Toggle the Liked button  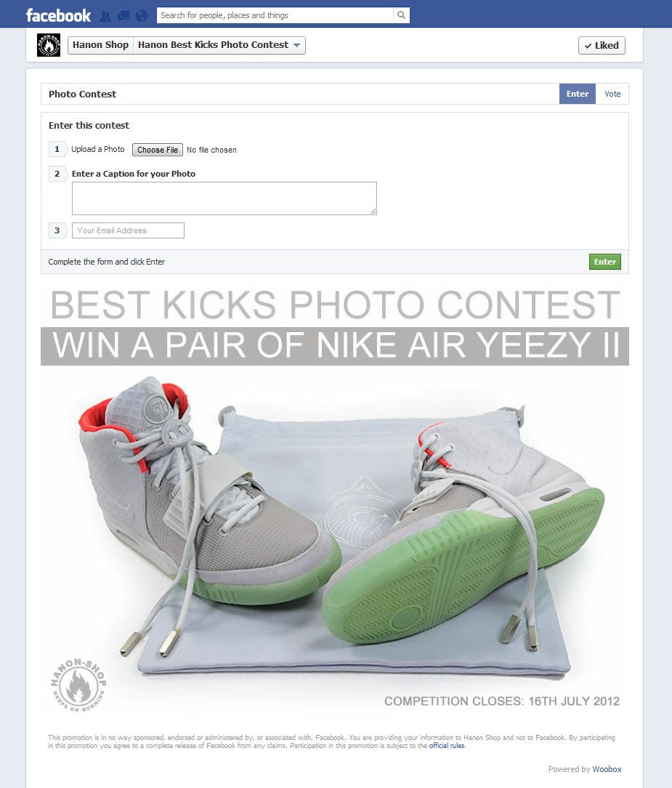[602, 45]
